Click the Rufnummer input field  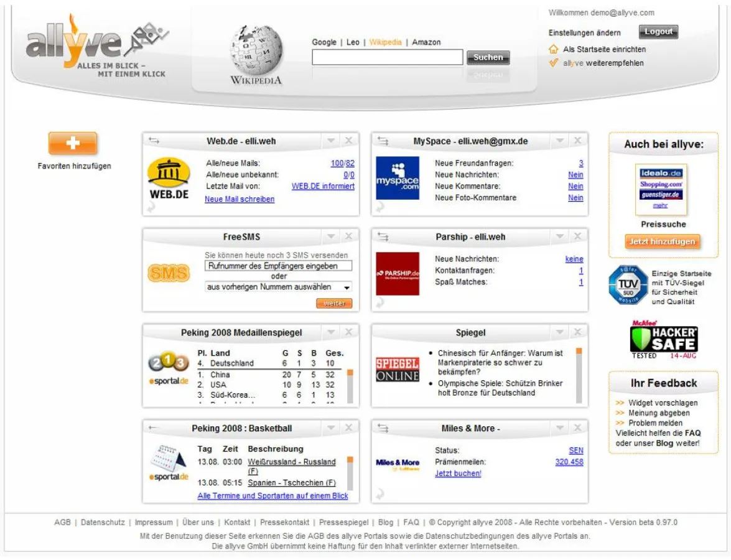tap(277, 264)
